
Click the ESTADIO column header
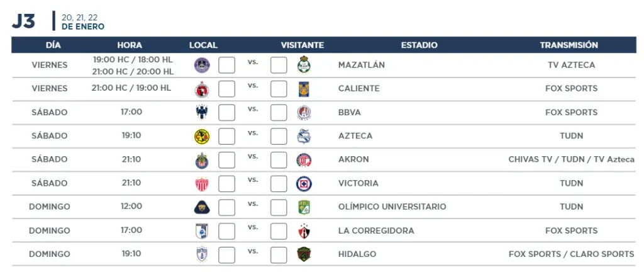tap(419, 45)
